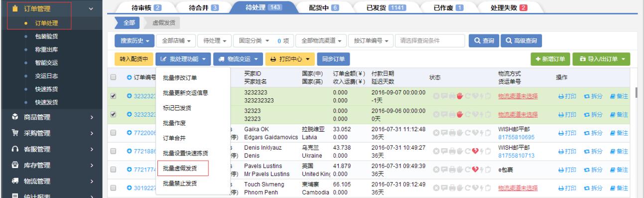Screen dimensions: 644x198
Task: Click the 请选择查询条件 search field
Action: tap(430, 40)
